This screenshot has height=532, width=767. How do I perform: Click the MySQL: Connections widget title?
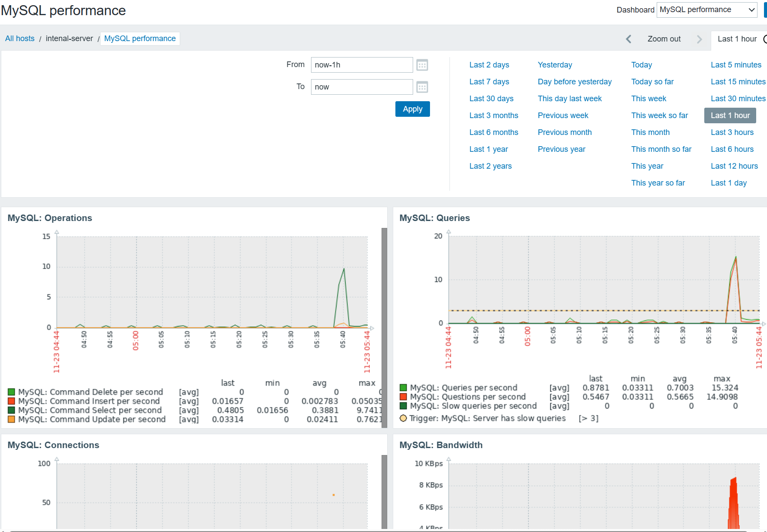coord(53,445)
